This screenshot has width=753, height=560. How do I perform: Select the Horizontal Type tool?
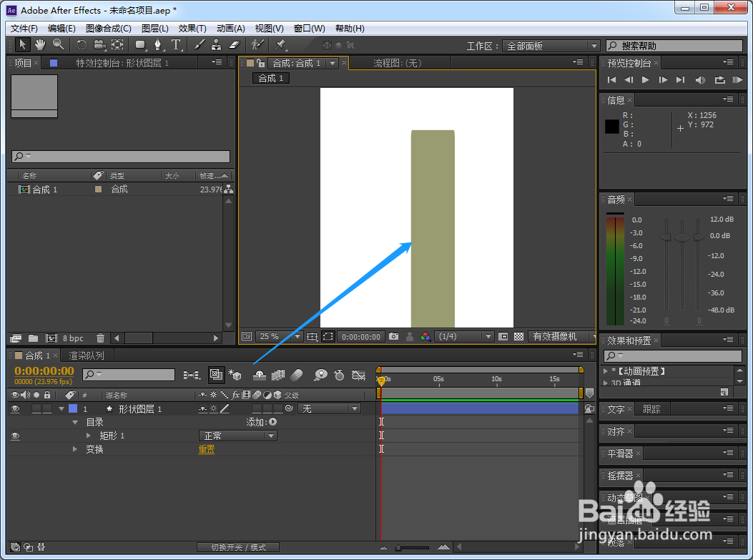click(x=176, y=44)
